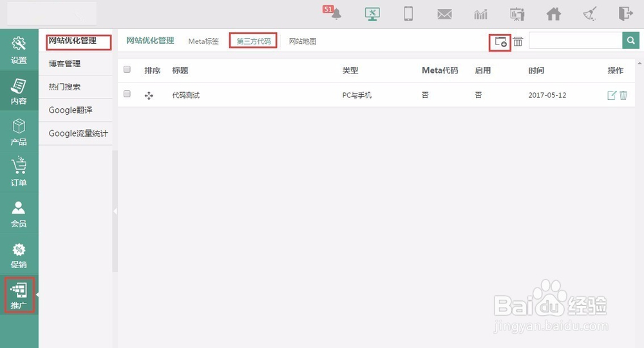This screenshot has height=348, width=644.
Task: Click the broom clear-cache icon
Action: coord(590,14)
